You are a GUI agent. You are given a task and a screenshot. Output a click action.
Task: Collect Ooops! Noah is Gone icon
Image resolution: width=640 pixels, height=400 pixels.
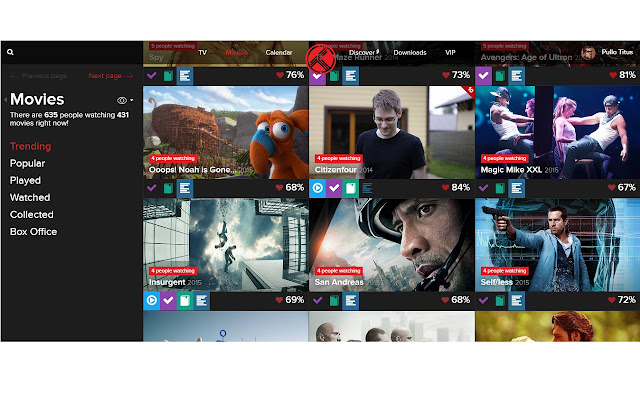tap(168, 188)
